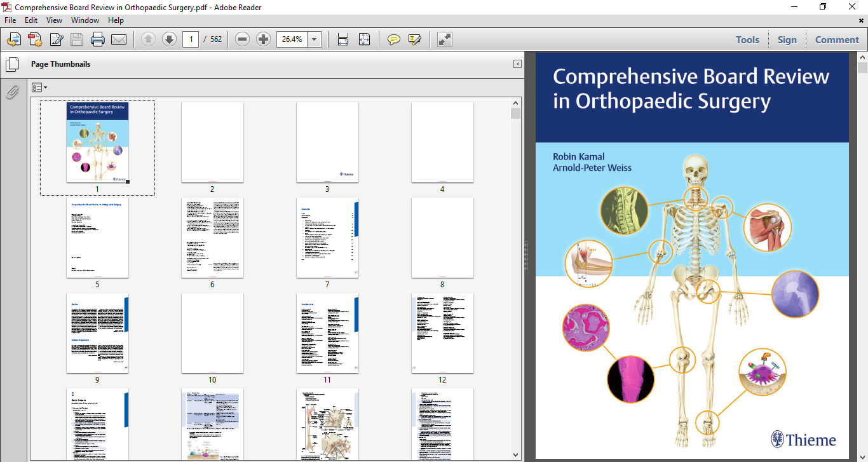The height and width of the screenshot is (462, 868).
Task: Open zoom percentage dropdown arrow
Action: 315,39
